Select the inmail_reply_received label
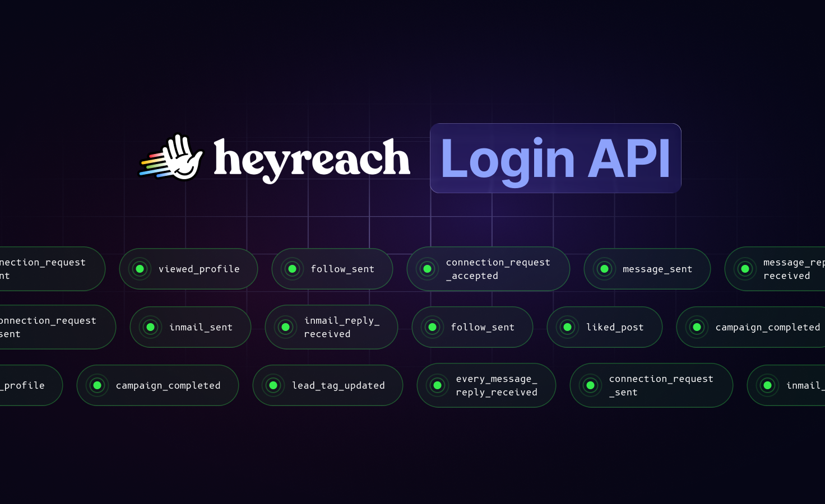Screen dimensions: 825x504 tap(342, 327)
